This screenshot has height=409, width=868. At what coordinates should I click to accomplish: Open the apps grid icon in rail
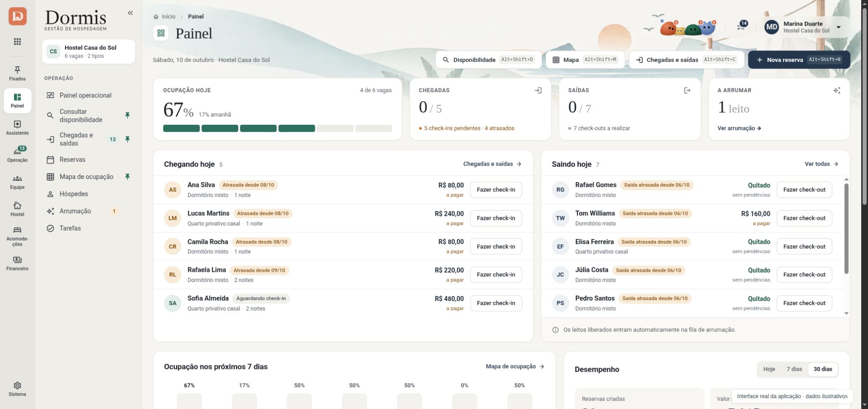[17, 41]
